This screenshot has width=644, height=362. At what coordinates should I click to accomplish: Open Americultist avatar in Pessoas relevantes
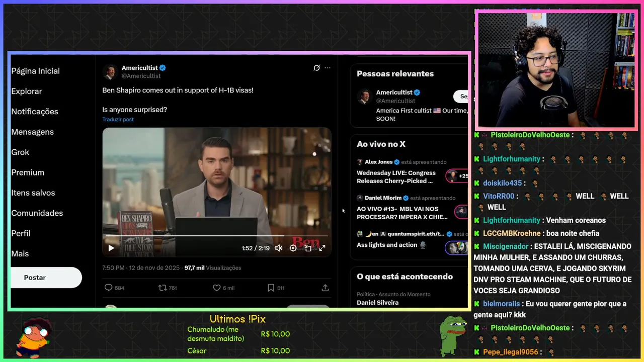coord(364,97)
